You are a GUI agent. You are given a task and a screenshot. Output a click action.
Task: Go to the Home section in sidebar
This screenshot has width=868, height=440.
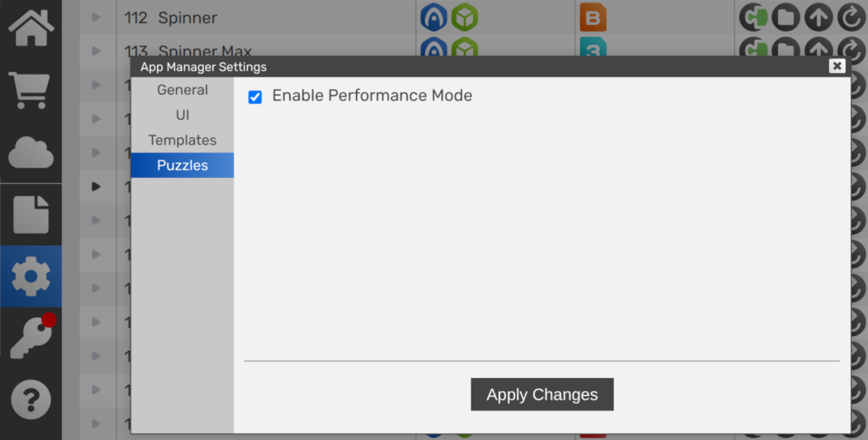(x=31, y=28)
